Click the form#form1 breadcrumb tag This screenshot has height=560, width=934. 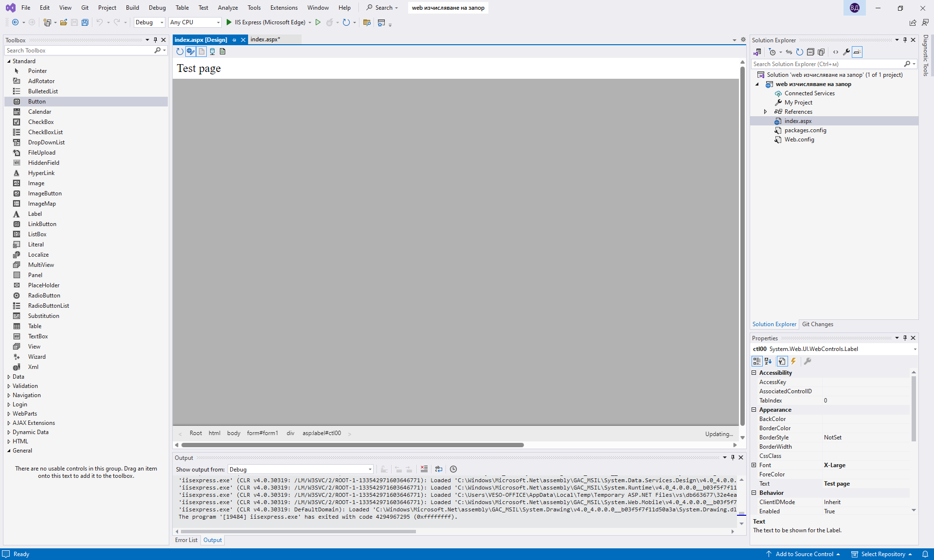[x=262, y=433]
